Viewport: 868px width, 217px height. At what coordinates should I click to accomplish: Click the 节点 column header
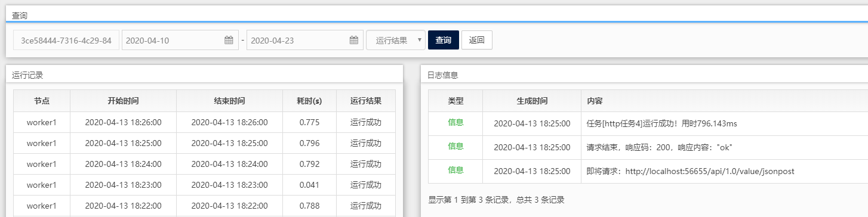42,101
